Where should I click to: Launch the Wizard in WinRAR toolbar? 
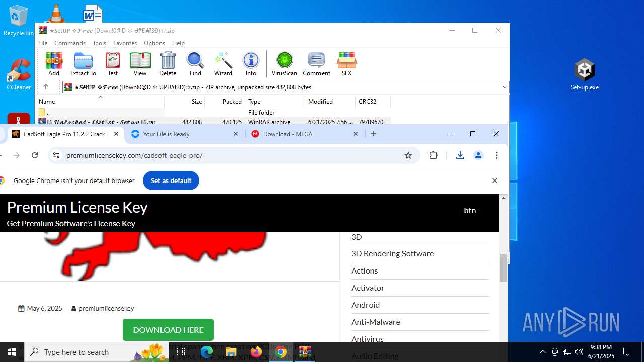click(223, 64)
